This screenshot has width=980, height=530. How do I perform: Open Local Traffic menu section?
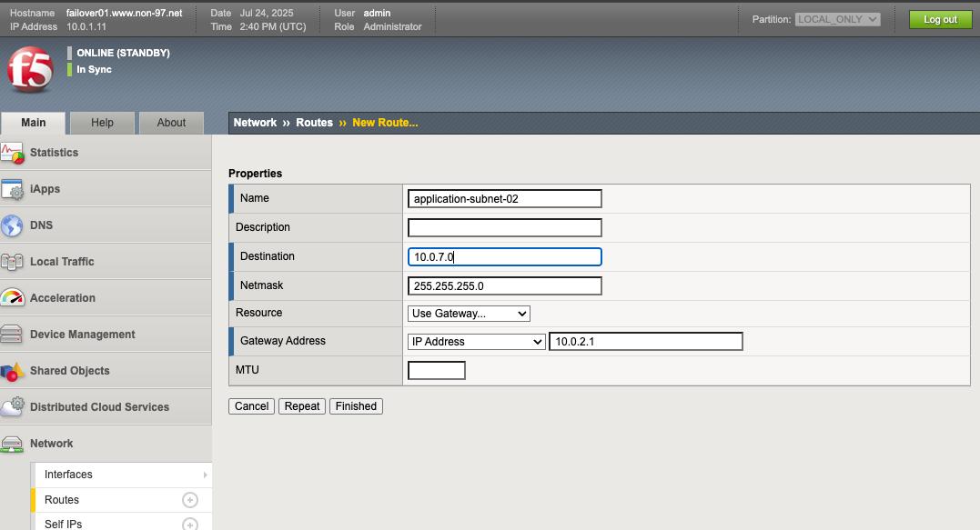(106, 262)
